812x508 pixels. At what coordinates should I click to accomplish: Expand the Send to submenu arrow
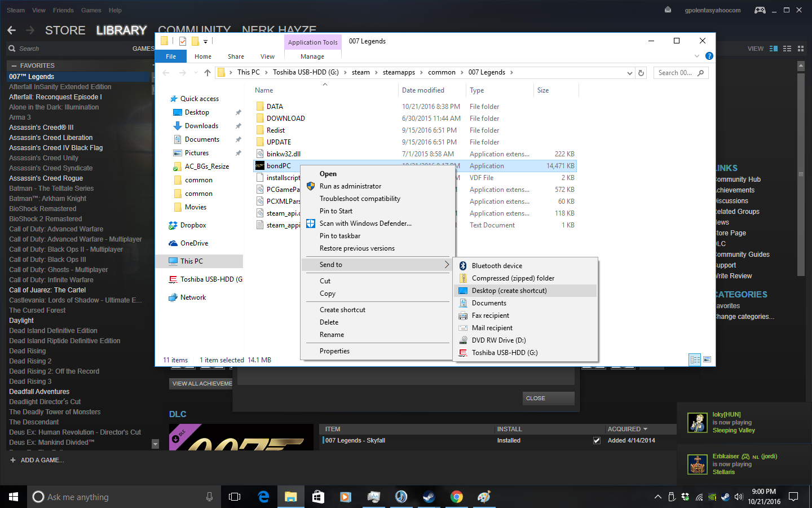point(447,264)
